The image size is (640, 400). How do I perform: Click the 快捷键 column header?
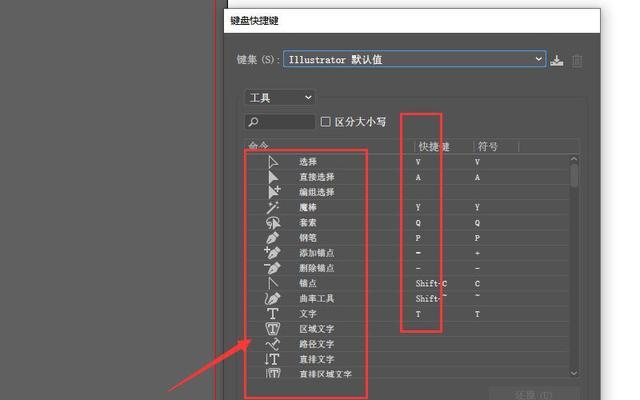[x=434, y=147]
